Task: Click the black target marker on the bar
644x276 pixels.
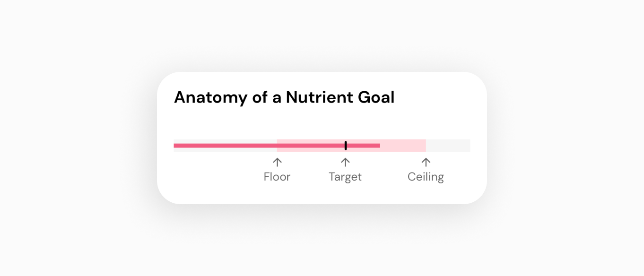Action: tap(346, 146)
